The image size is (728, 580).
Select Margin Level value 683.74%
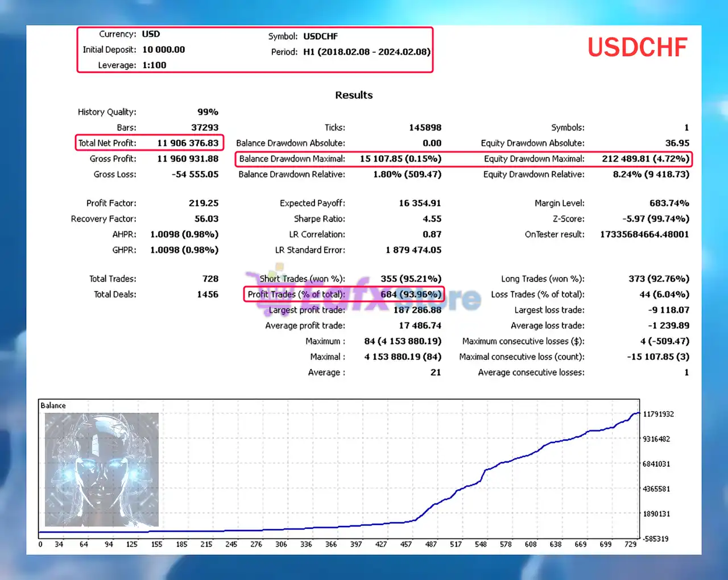point(669,203)
